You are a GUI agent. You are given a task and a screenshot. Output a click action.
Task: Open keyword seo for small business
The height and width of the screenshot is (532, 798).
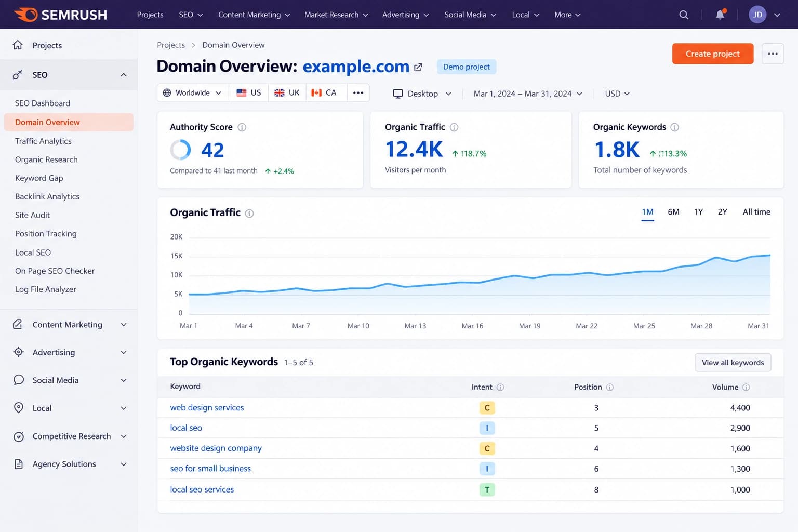[x=210, y=469]
